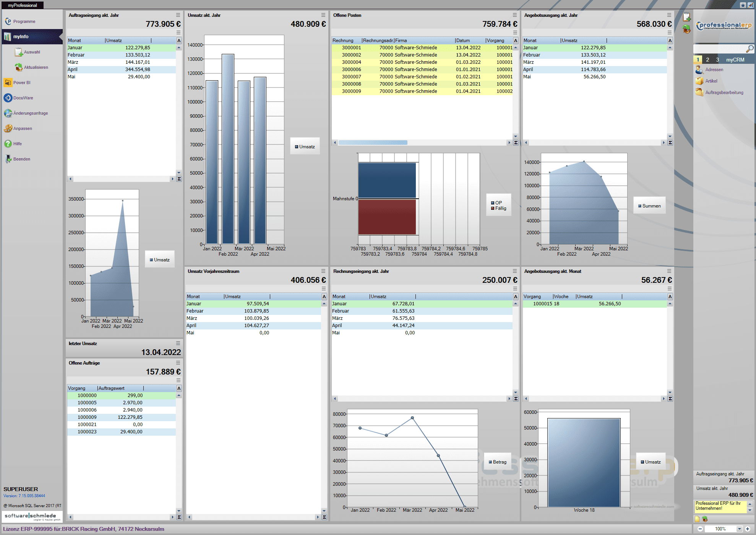Toggle the OP series legend entry
The height and width of the screenshot is (535, 756).
pos(496,203)
